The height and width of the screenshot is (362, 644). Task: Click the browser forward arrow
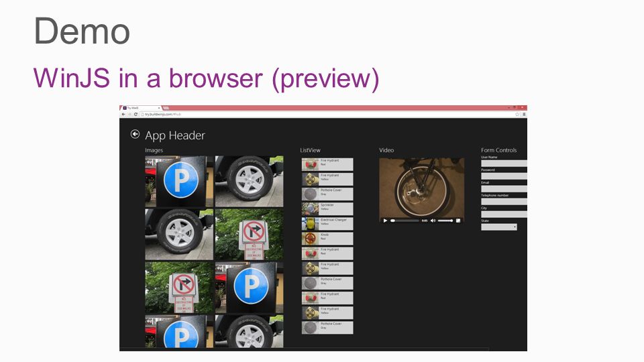point(129,115)
